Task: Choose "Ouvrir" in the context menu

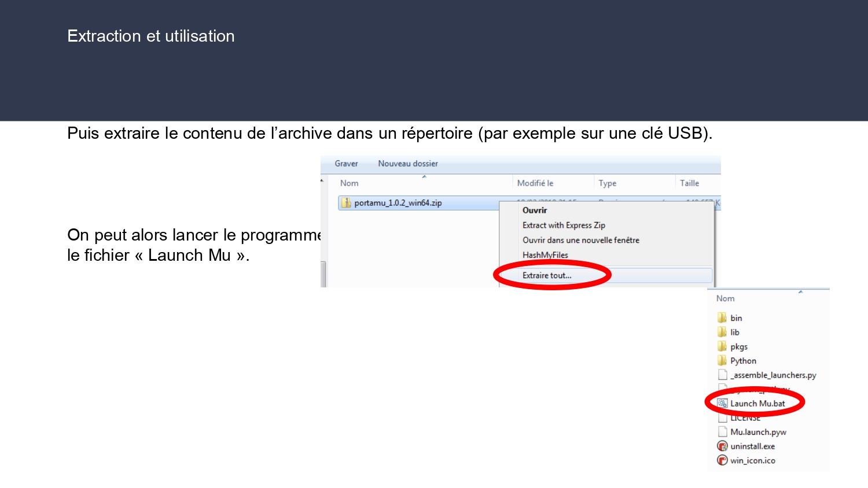Action: click(x=535, y=210)
